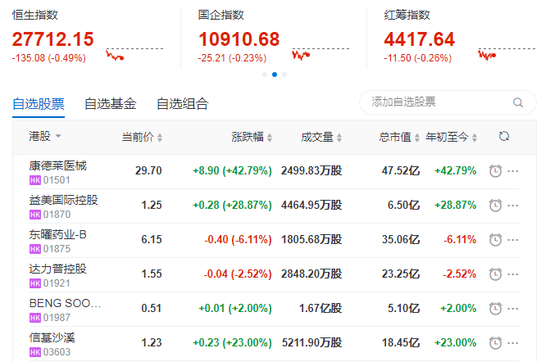
Task: Open 红筹指数 index details
Action: point(407,15)
